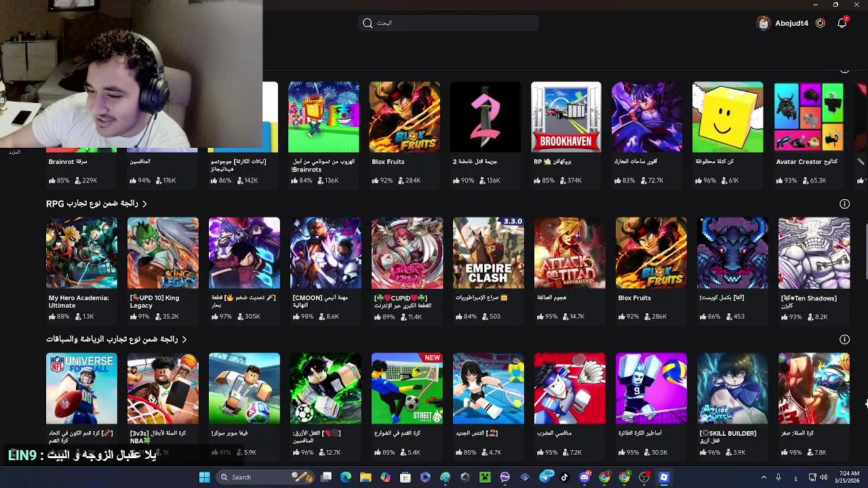Open NFL Universe Football thumbnail
Image resolution: width=868 pixels, height=488 pixels.
81,388
